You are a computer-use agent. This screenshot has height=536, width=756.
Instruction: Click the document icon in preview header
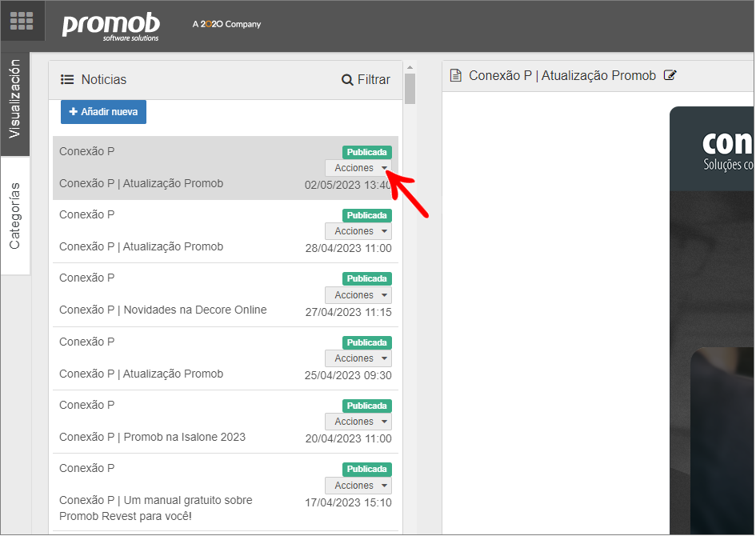tap(455, 76)
